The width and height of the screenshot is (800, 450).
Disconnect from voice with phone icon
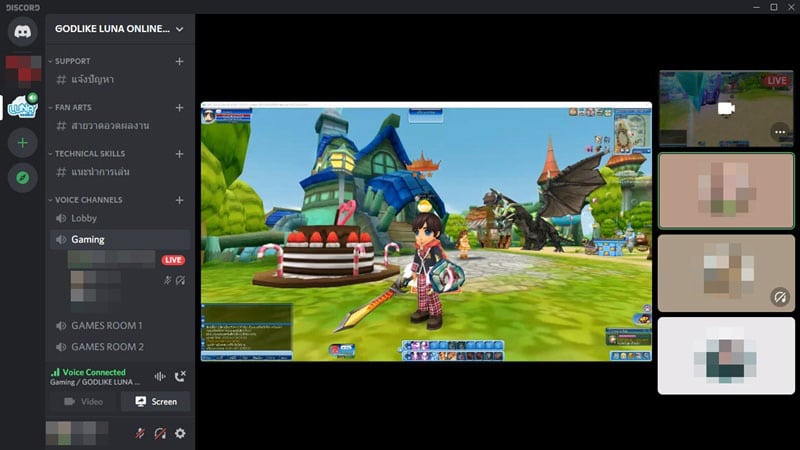click(x=180, y=377)
